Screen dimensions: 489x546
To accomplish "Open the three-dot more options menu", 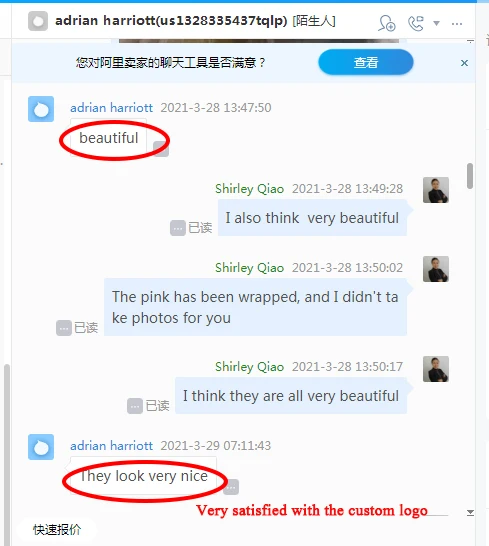I will 457,24.
